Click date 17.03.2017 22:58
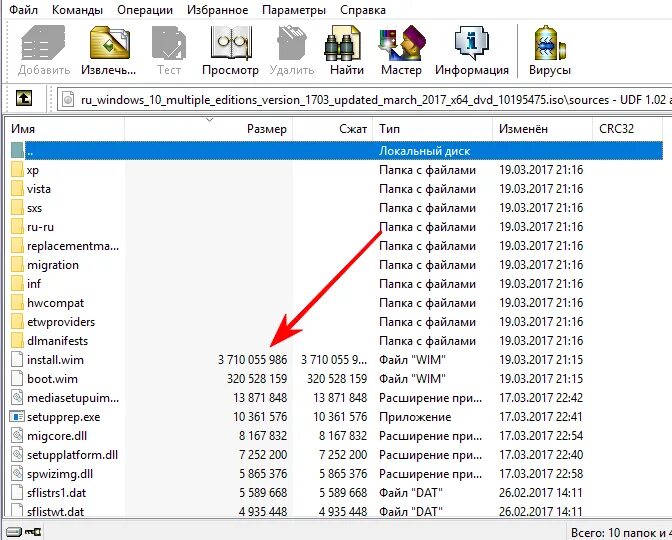Viewport: 672px width, 540px height. 541,474
